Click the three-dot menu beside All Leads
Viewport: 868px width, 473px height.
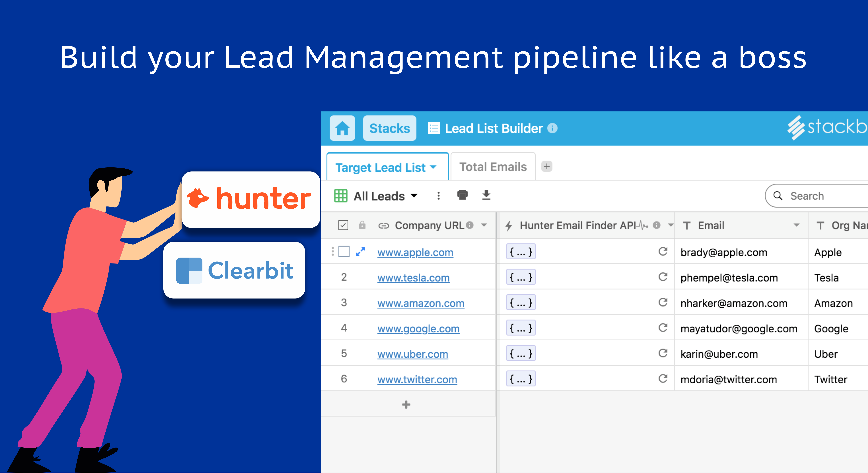tap(438, 196)
